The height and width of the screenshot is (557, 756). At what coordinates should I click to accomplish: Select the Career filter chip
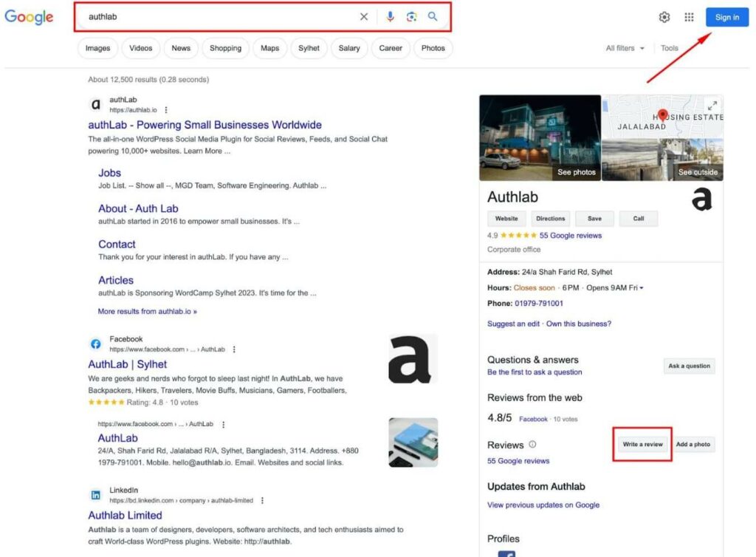tap(391, 48)
